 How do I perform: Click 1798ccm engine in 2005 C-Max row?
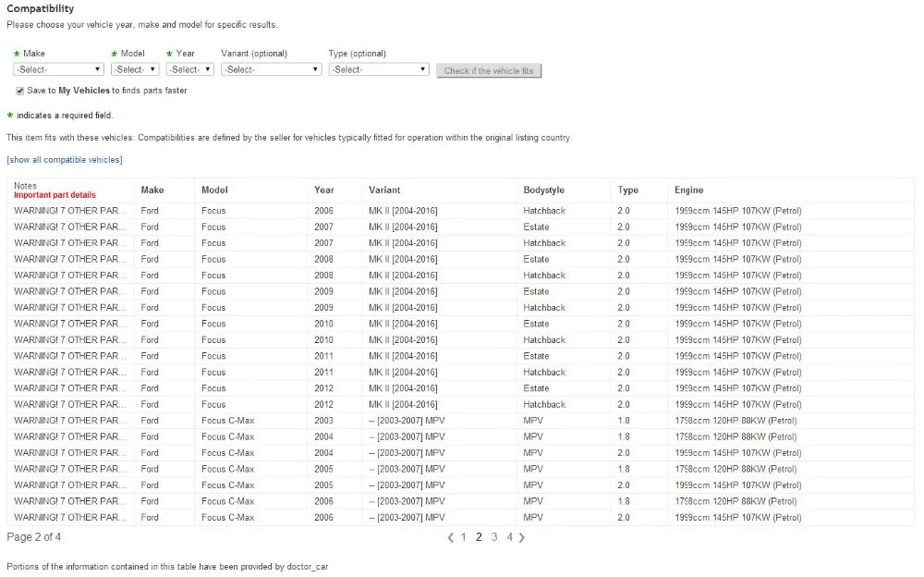pos(736,469)
